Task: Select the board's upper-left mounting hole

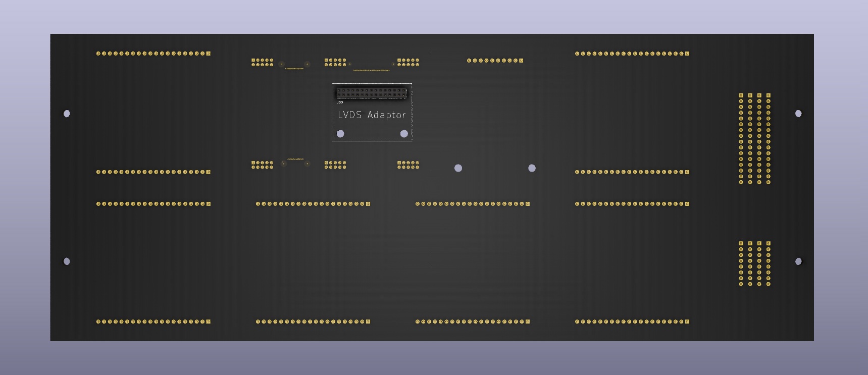Action: coord(67,114)
